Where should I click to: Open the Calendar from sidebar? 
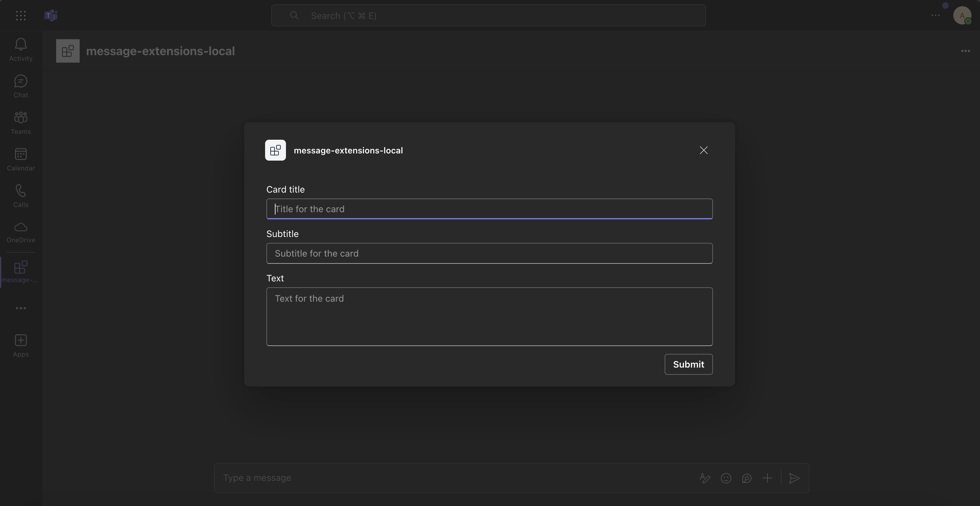(21, 159)
